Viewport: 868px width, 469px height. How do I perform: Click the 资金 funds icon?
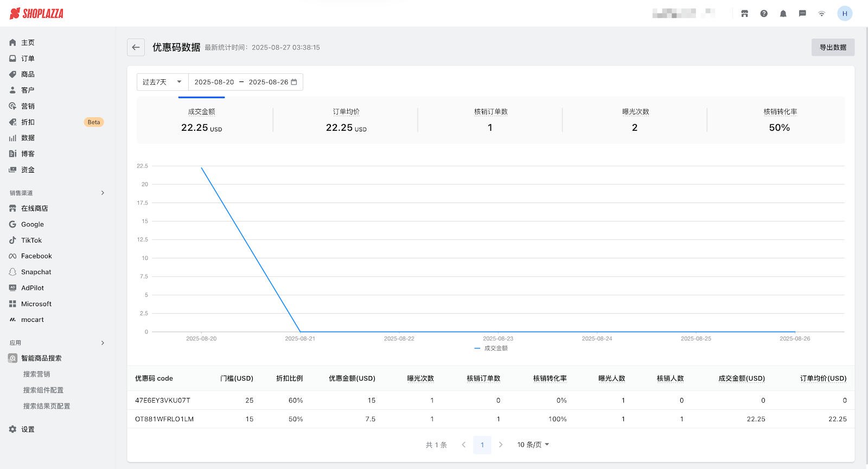(x=12, y=170)
